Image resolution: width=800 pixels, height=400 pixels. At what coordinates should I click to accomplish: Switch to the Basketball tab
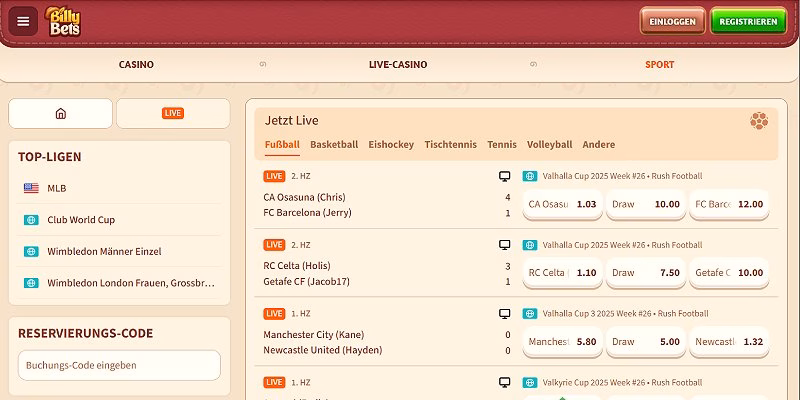pyautogui.click(x=334, y=145)
